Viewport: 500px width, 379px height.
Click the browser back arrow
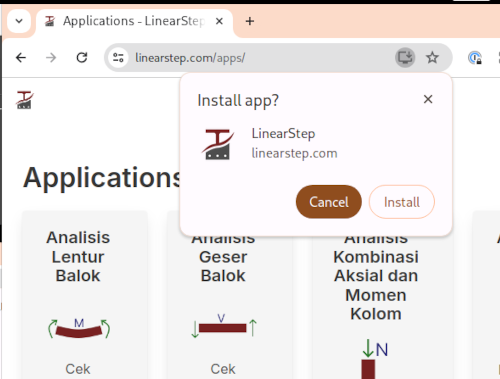tap(21, 58)
